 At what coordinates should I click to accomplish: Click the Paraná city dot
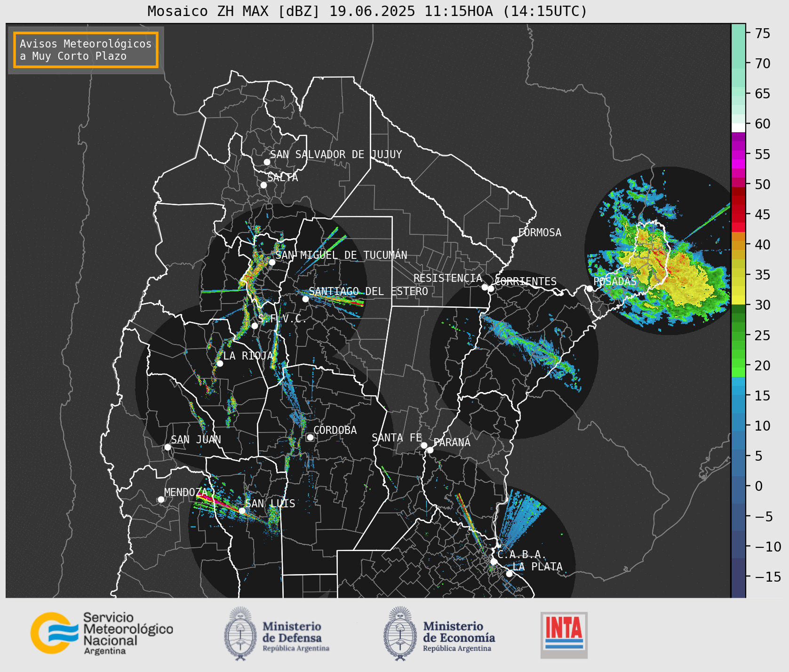coord(430,450)
